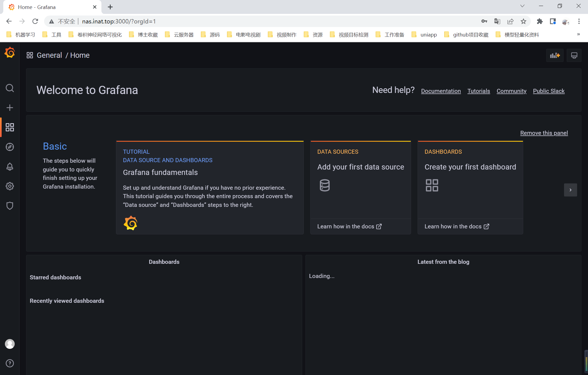Open the 云服务器 bookmark folder
Viewport: 588px width, 375px height.
pos(179,35)
